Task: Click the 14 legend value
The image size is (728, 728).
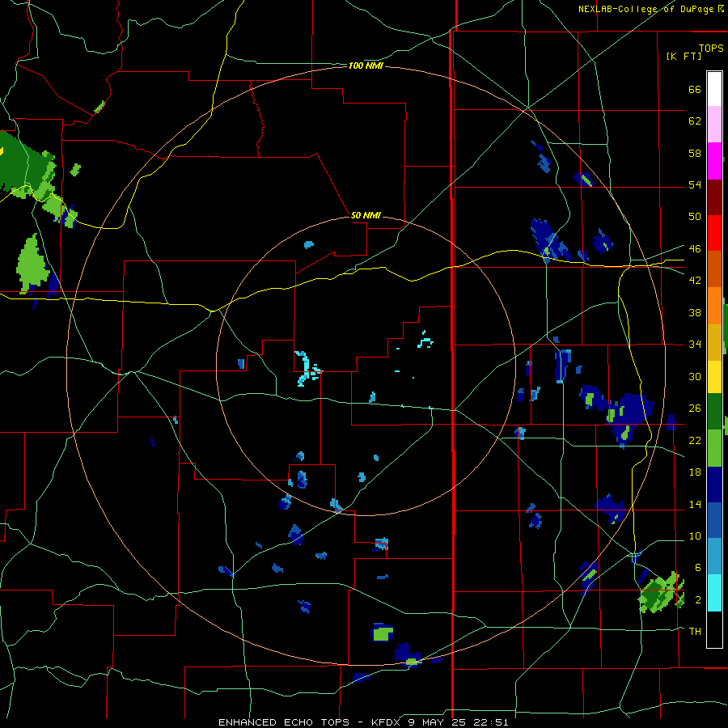Action: point(695,504)
